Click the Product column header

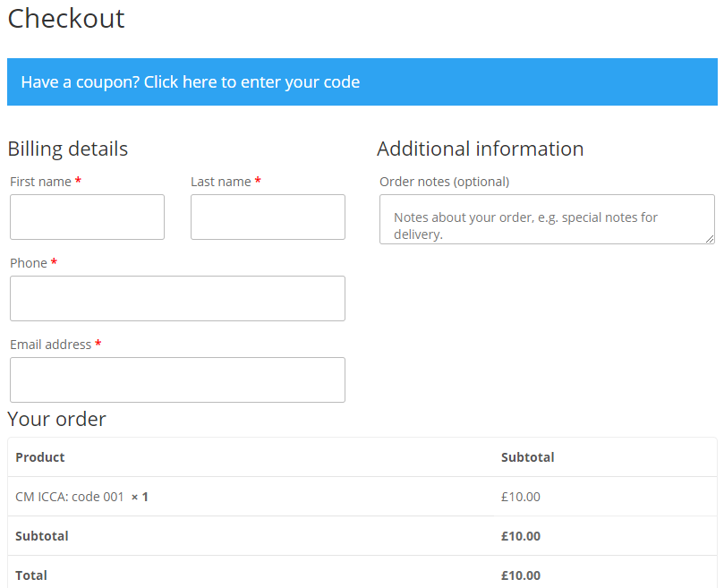[x=40, y=457]
